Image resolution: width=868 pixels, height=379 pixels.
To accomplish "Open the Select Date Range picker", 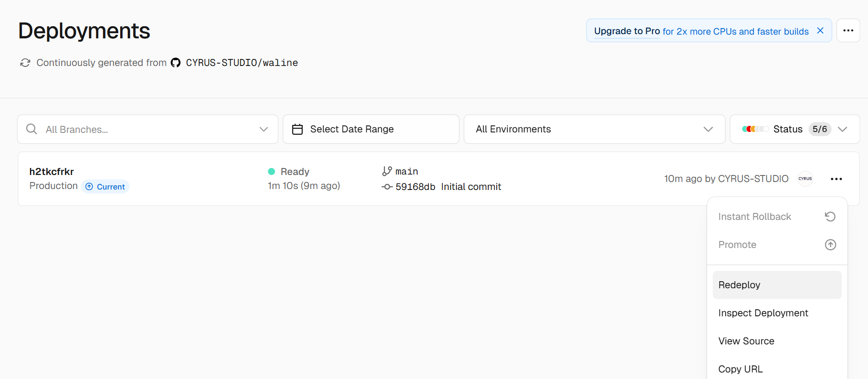I will [x=371, y=129].
